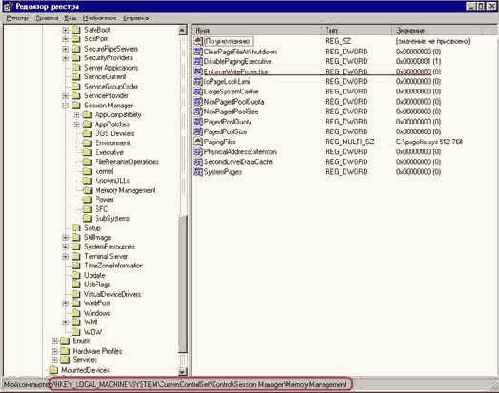Open the Избранное menu
499x393 pixels.
tap(99, 18)
